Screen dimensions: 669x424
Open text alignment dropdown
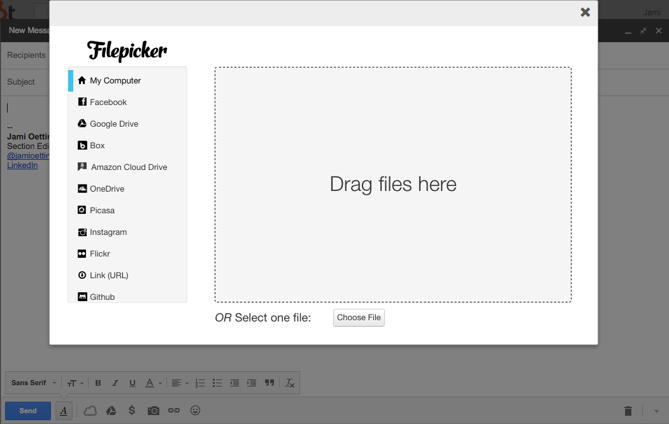[x=180, y=383]
